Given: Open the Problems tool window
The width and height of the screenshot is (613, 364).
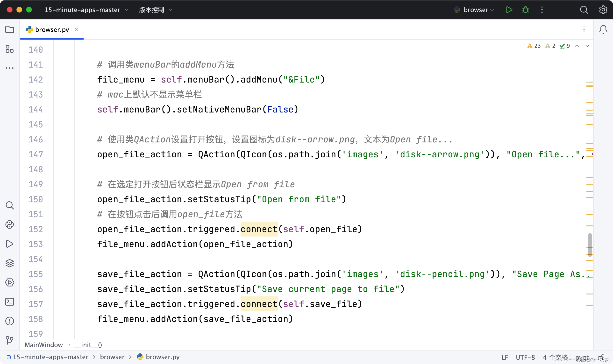Looking at the screenshot, I should pyautogui.click(x=10, y=321).
